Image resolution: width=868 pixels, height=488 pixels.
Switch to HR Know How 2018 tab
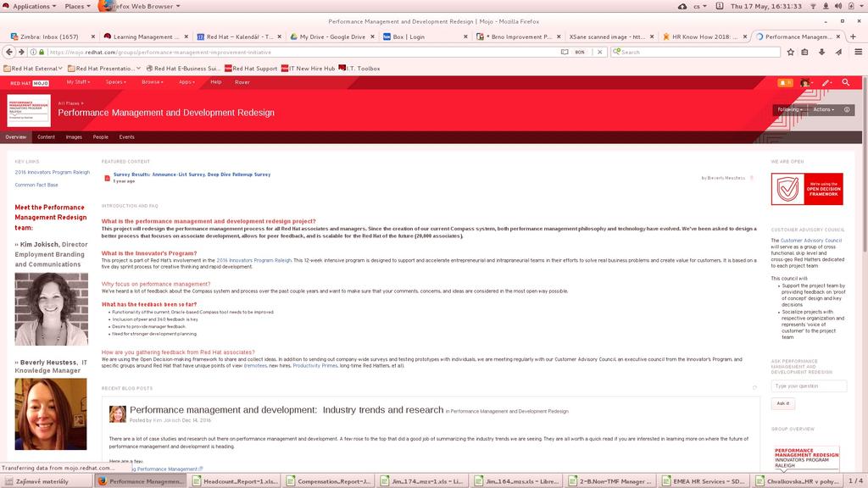(x=703, y=36)
